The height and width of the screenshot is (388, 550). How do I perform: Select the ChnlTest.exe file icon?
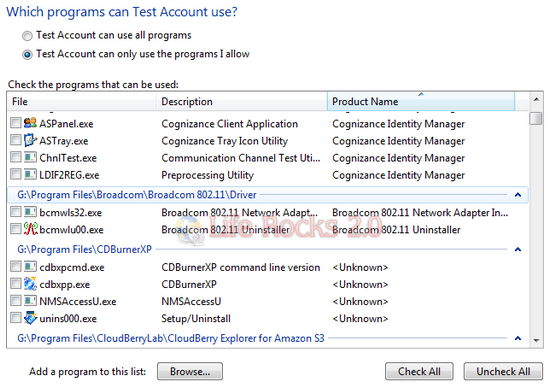point(30,157)
